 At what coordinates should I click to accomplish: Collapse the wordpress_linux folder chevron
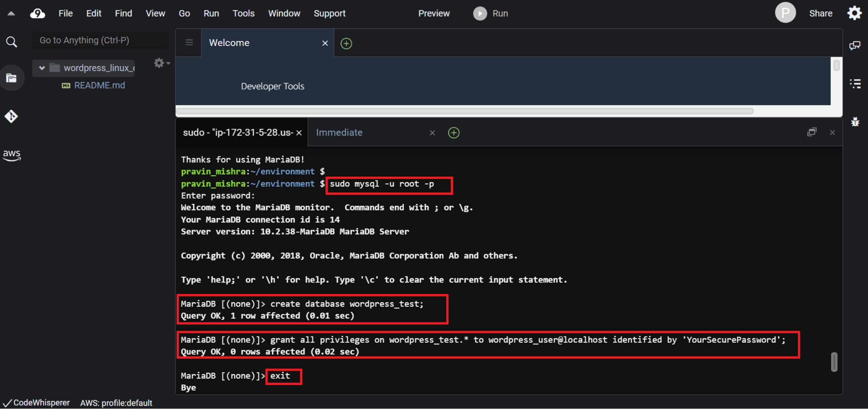[x=42, y=68]
